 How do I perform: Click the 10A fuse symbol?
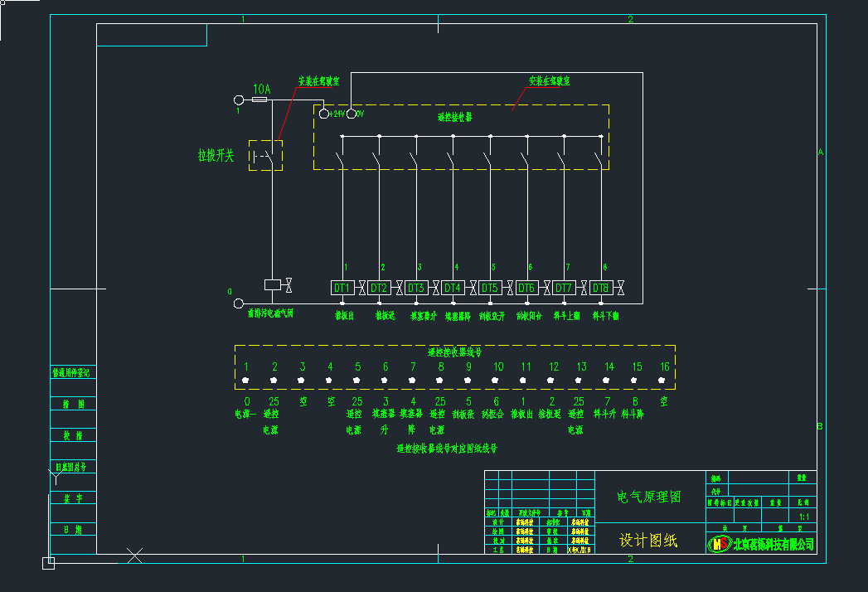(x=259, y=100)
